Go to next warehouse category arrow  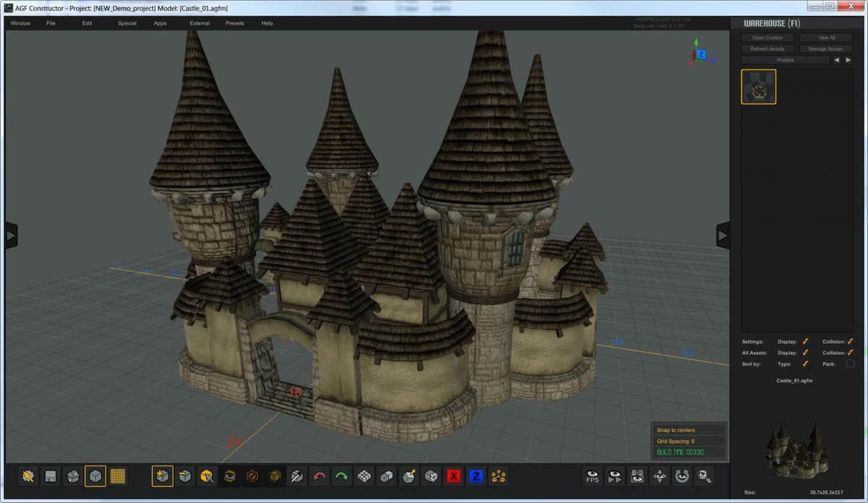tap(848, 60)
